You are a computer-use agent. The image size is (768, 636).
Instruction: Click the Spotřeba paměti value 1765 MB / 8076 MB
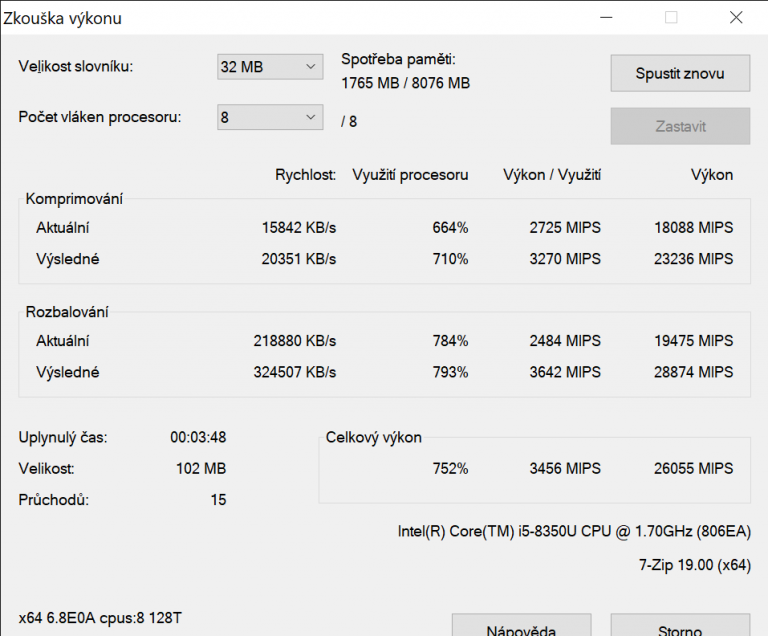405,83
